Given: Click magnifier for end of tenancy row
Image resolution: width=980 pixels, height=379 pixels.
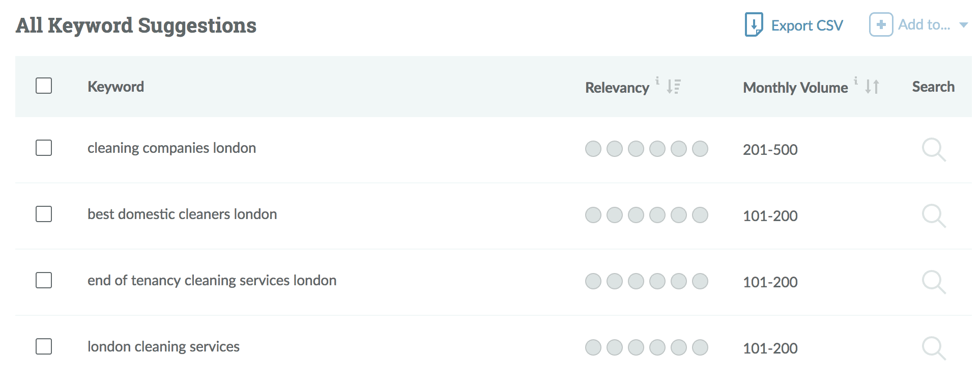Looking at the screenshot, I should coord(933,282).
